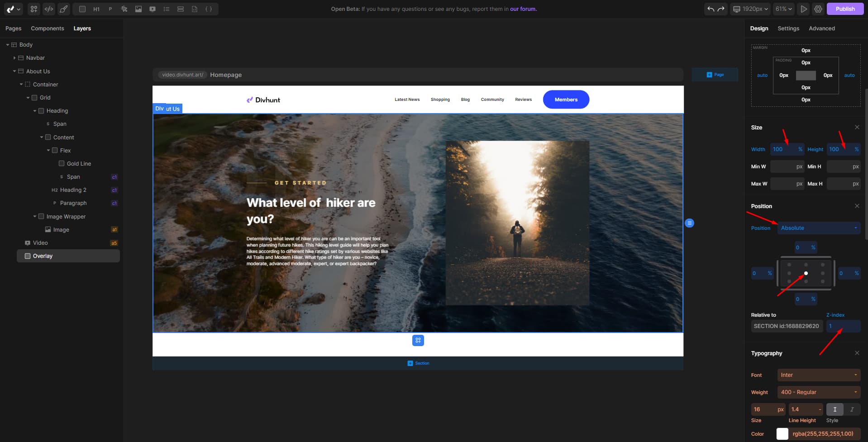
Task: Open the Divhunt logo menu
Action: (x=13, y=9)
